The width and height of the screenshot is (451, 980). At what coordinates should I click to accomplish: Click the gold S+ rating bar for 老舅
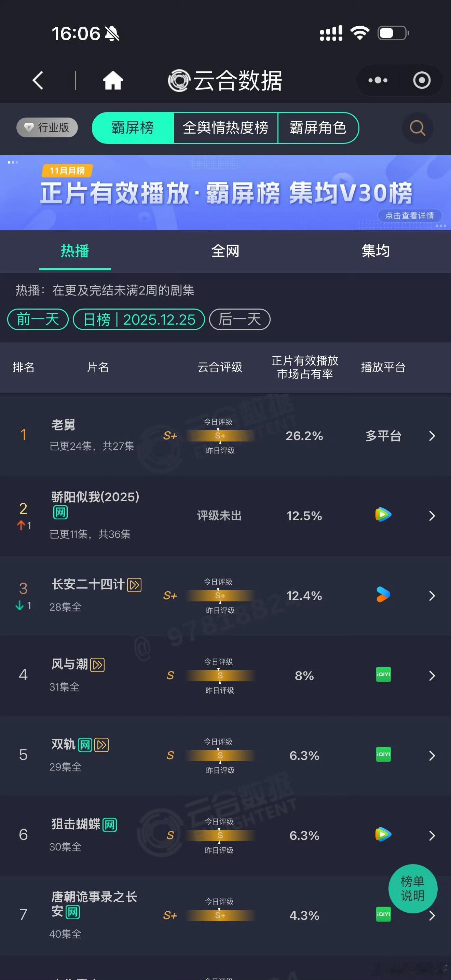tap(220, 436)
